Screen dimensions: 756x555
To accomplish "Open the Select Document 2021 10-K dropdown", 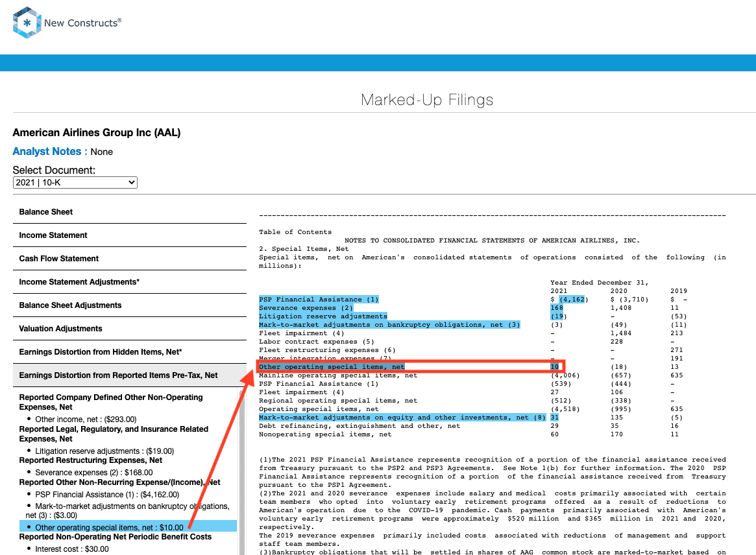I will point(75,183).
